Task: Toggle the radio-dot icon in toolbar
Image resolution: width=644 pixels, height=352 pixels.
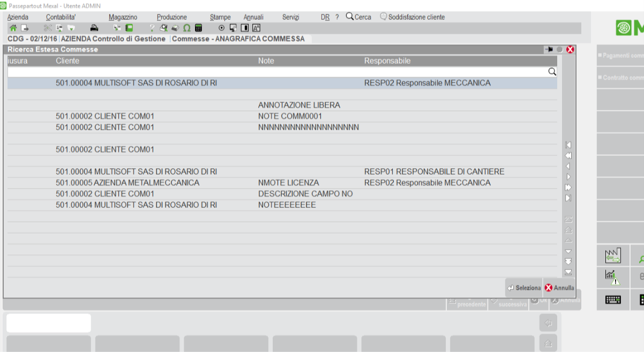Action: [x=222, y=28]
